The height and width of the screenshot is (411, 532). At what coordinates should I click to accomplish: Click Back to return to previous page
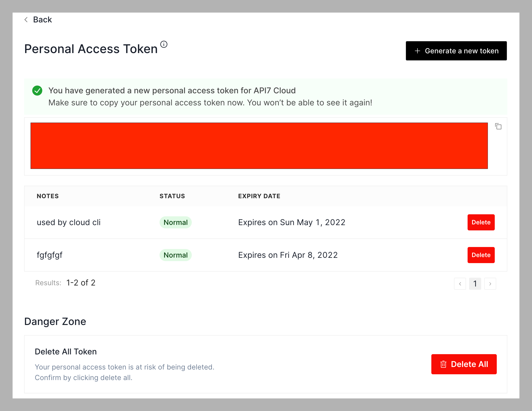point(39,19)
